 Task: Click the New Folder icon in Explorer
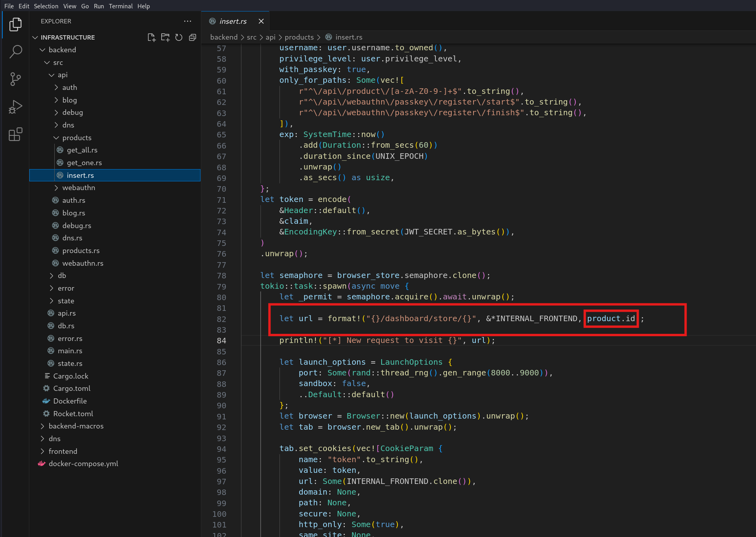[x=165, y=37]
